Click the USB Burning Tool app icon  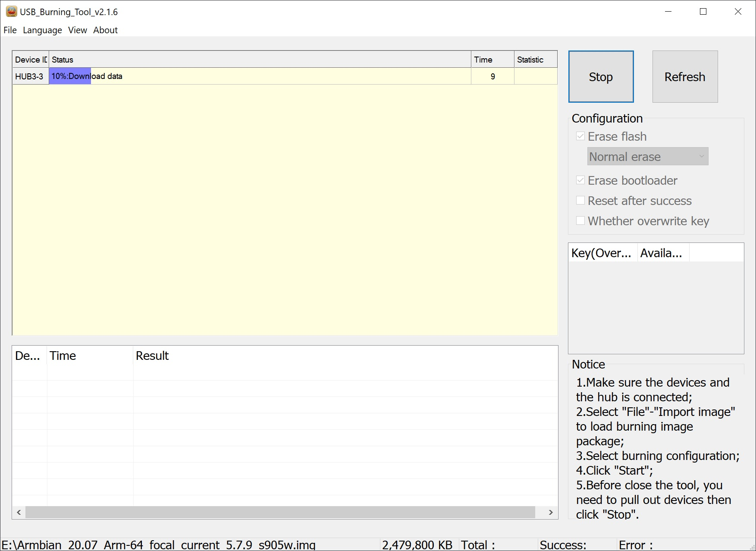(11, 12)
